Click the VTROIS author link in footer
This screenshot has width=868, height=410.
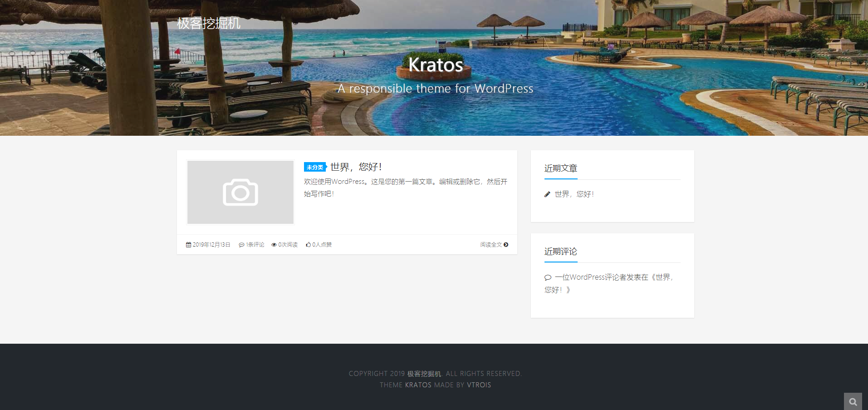coord(479,385)
